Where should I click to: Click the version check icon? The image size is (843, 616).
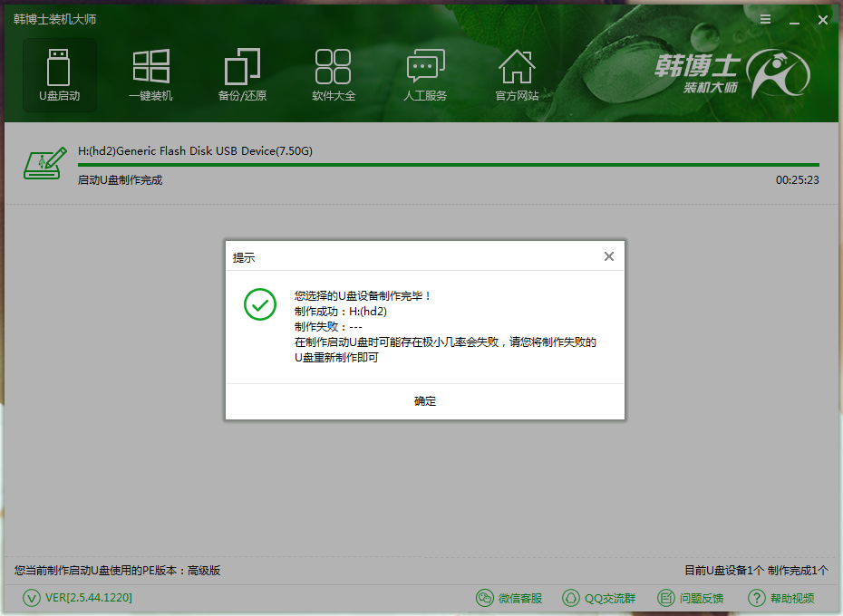pyautogui.click(x=32, y=598)
